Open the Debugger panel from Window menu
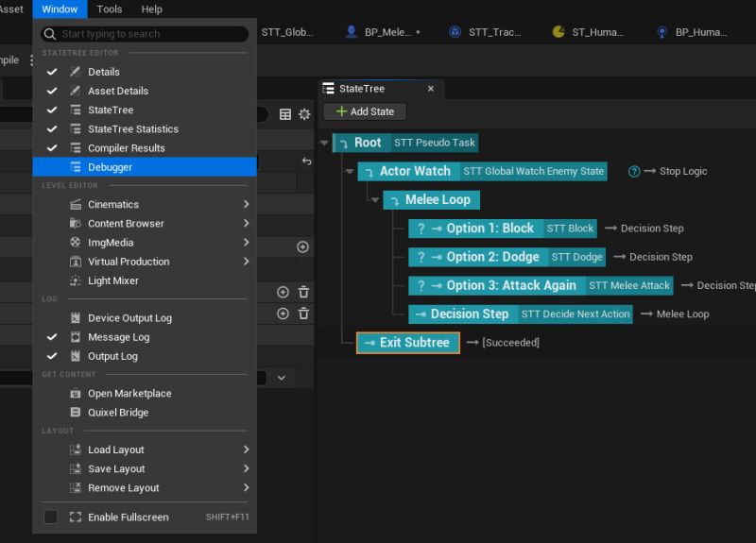The height and width of the screenshot is (543, 756). [145, 167]
